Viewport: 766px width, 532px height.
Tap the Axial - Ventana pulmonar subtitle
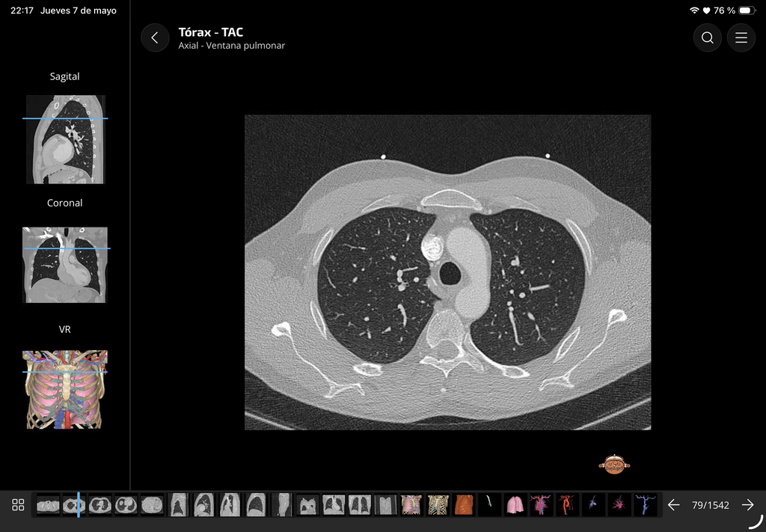pos(232,46)
